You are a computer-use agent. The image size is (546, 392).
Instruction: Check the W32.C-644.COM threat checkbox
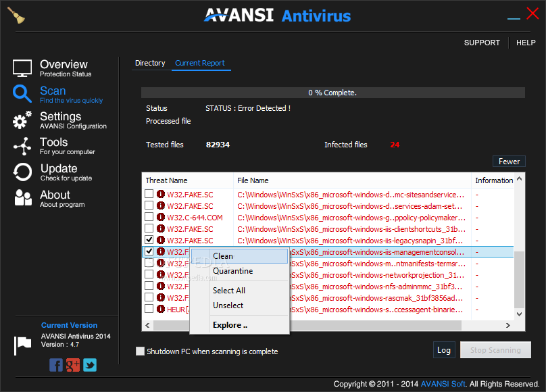pyautogui.click(x=149, y=216)
